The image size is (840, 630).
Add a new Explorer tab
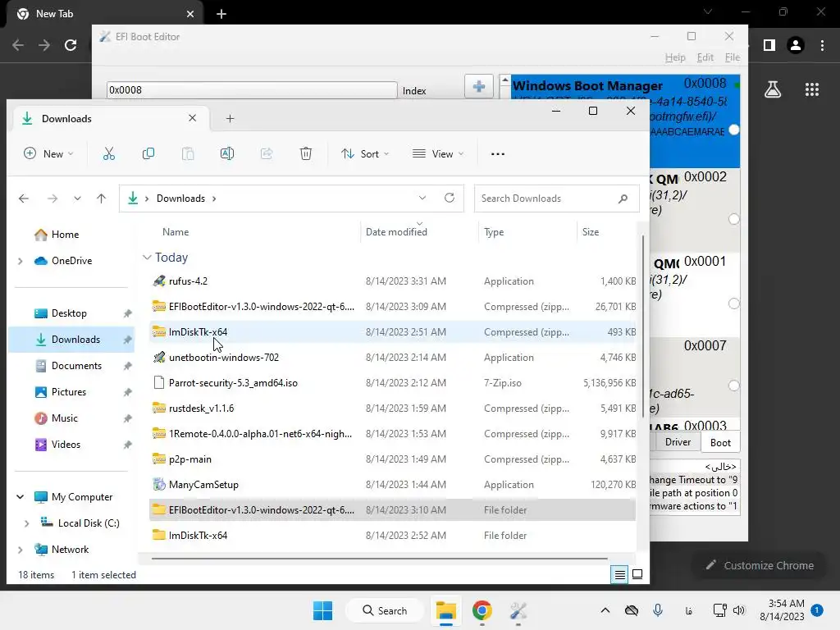[x=230, y=118]
